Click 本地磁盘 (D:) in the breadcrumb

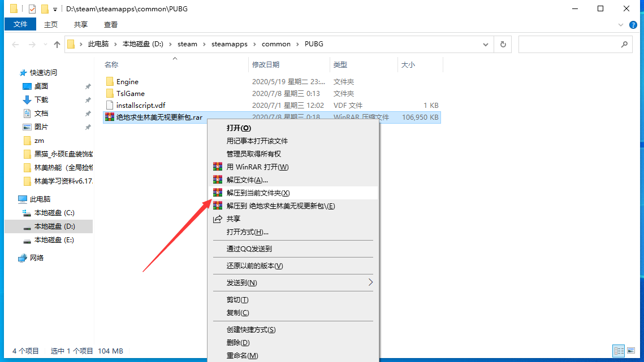143,44
